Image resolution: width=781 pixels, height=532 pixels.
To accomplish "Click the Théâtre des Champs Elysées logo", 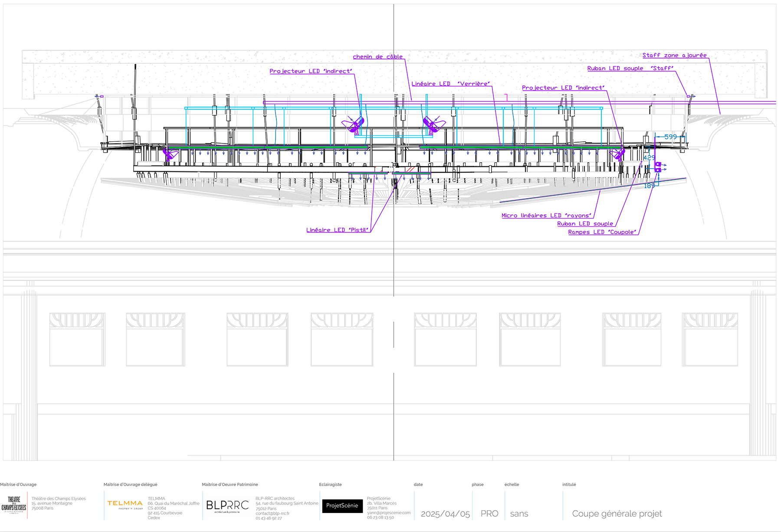I will pyautogui.click(x=13, y=505).
